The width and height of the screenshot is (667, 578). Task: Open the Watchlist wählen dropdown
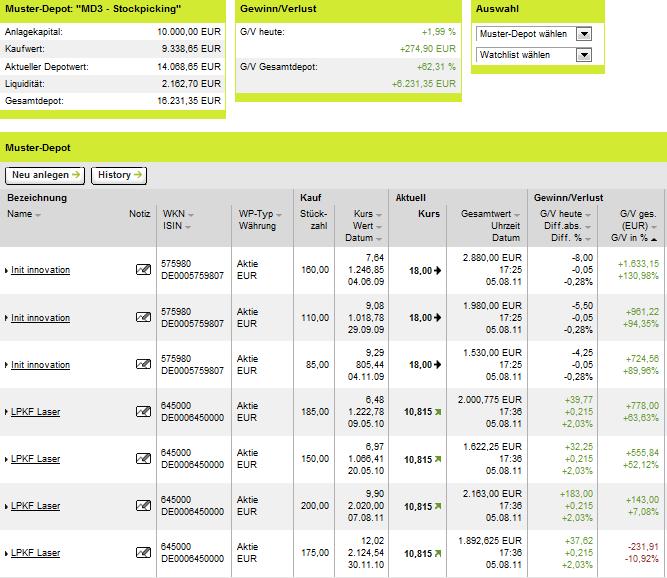click(x=584, y=55)
